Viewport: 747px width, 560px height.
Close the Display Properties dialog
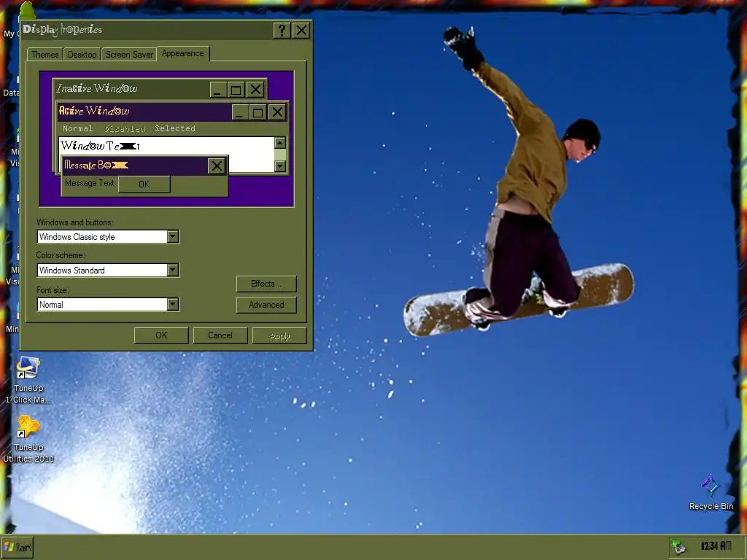coord(301,31)
